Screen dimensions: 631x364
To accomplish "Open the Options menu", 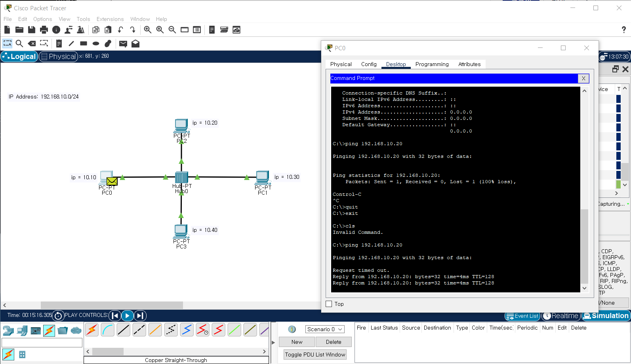I will (42, 19).
